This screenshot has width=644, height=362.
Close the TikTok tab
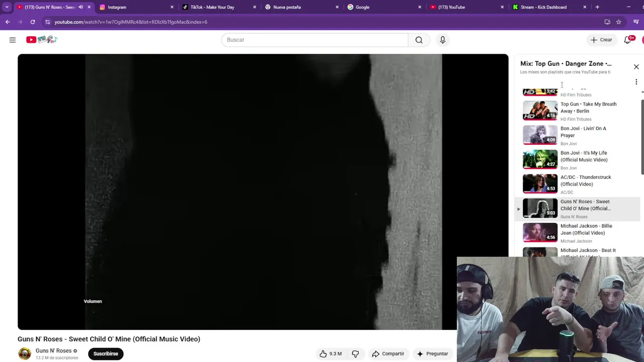(x=255, y=7)
